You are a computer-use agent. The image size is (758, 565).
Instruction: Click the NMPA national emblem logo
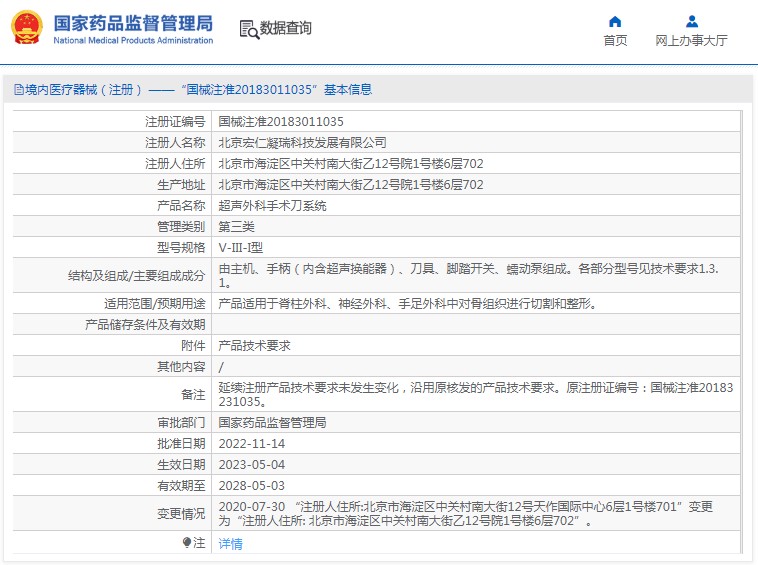coord(27,28)
